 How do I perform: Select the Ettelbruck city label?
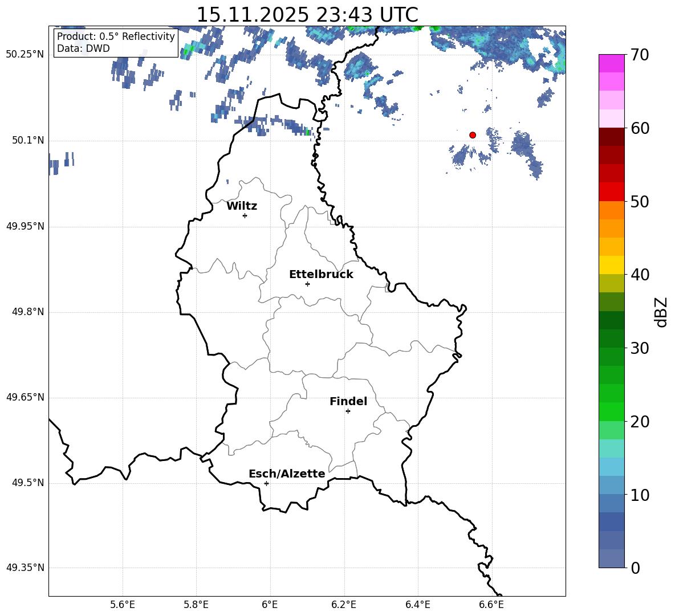[321, 275]
